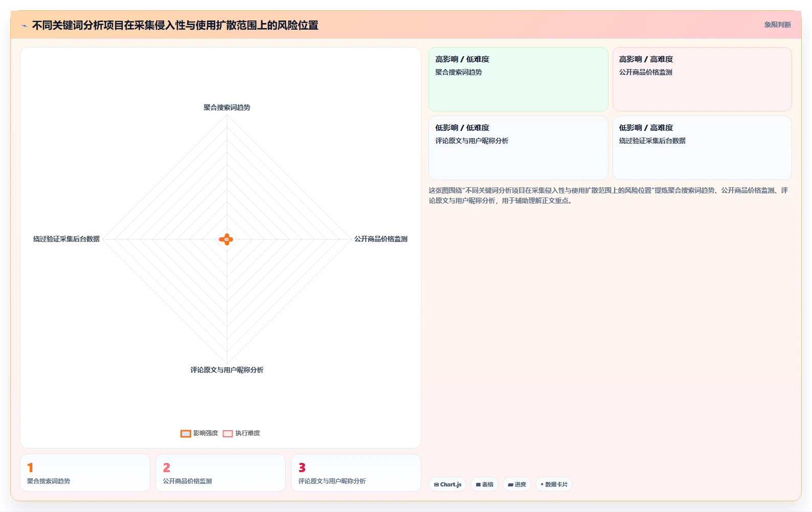Click the orange number 1 rank badge
The image size is (812, 512).
30,468
